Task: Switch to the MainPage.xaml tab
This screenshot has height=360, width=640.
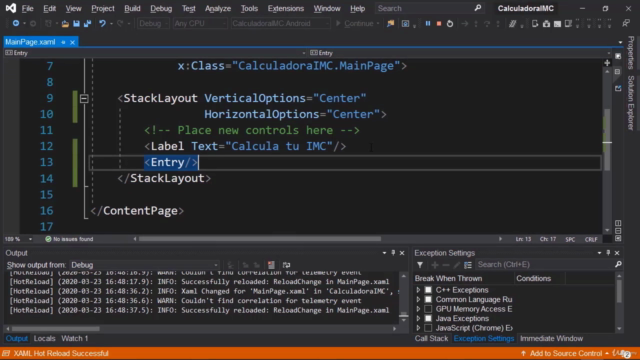Action: 30,42
